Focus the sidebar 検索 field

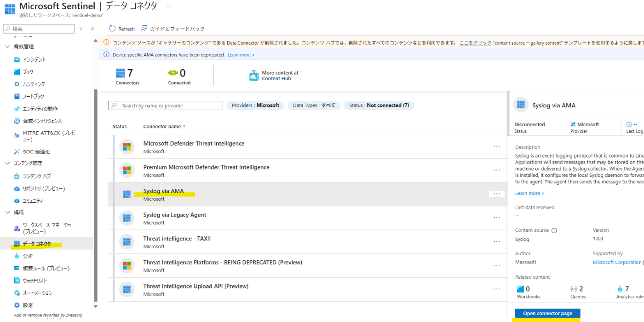pos(39,29)
